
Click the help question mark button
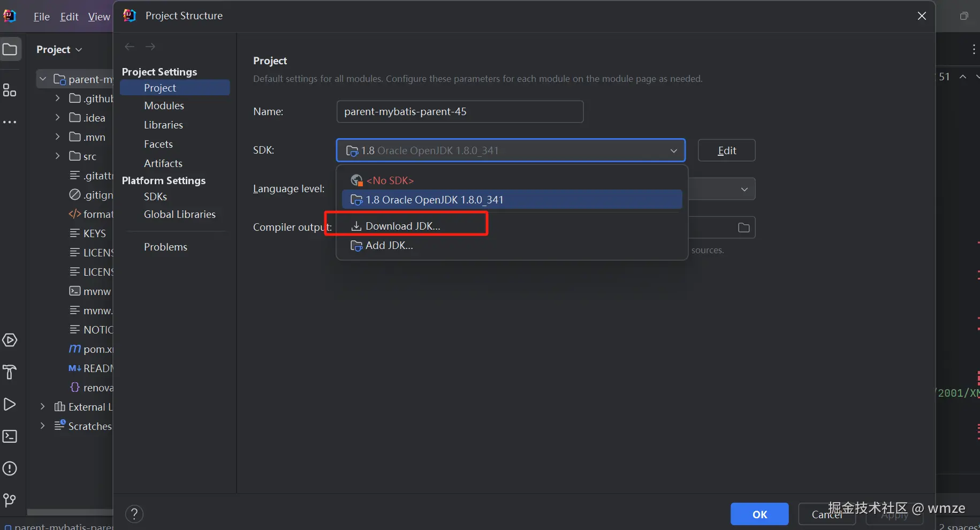[x=134, y=514]
